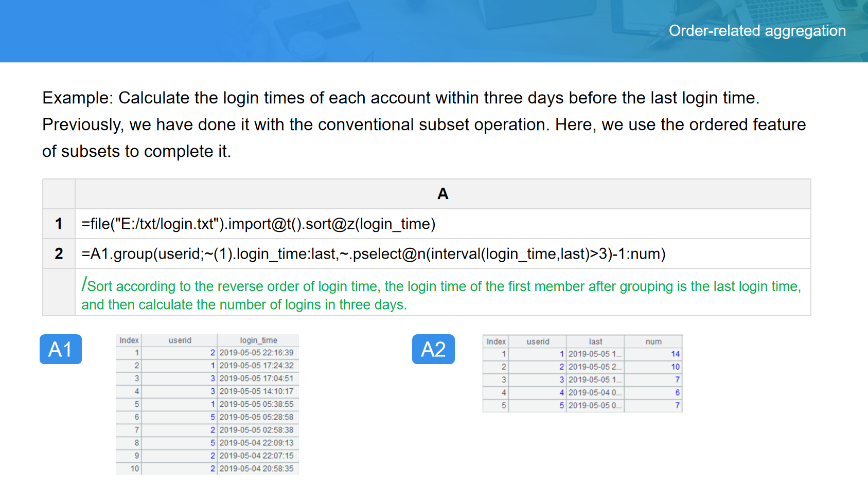Image resolution: width=868 pixels, height=488 pixels.
Task: Click the Order-related aggregation title
Action: point(757,31)
